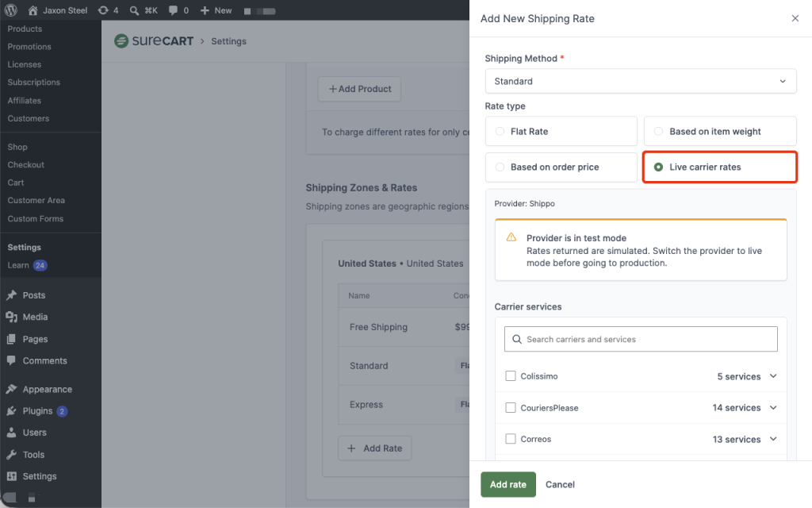The width and height of the screenshot is (812, 508).
Task: Focus the Search carriers and services field
Action: 641,339
